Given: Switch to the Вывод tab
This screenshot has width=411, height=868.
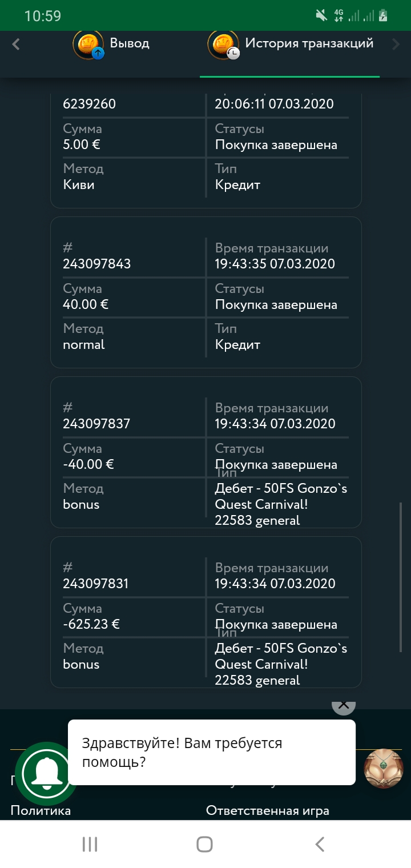Looking at the screenshot, I should [129, 43].
